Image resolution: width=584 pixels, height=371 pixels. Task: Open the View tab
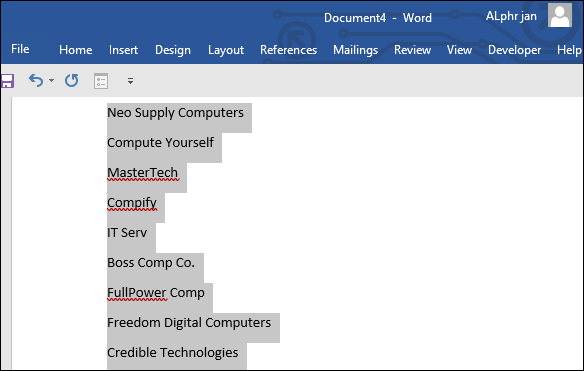(459, 50)
